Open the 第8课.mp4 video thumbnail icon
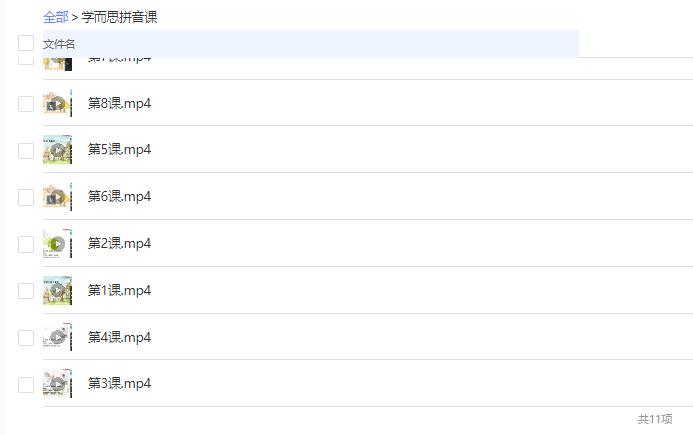The width and height of the screenshot is (693, 435). pyautogui.click(x=57, y=103)
